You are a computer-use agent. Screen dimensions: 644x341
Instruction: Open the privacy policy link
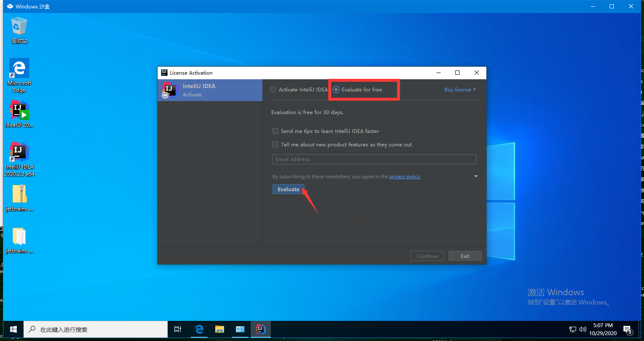pos(405,177)
